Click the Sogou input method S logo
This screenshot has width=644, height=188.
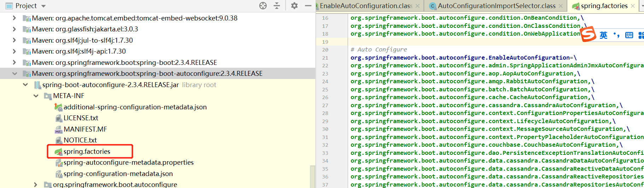589,34
